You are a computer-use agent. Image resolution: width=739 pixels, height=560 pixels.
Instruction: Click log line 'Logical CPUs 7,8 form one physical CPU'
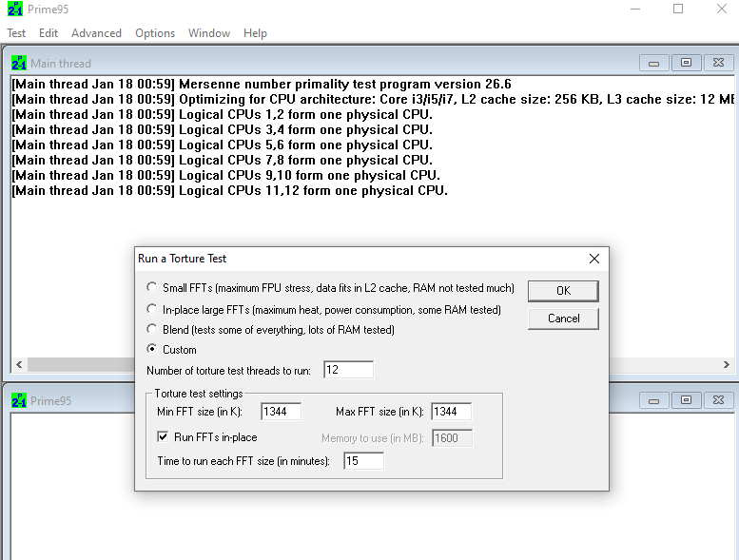(222, 160)
